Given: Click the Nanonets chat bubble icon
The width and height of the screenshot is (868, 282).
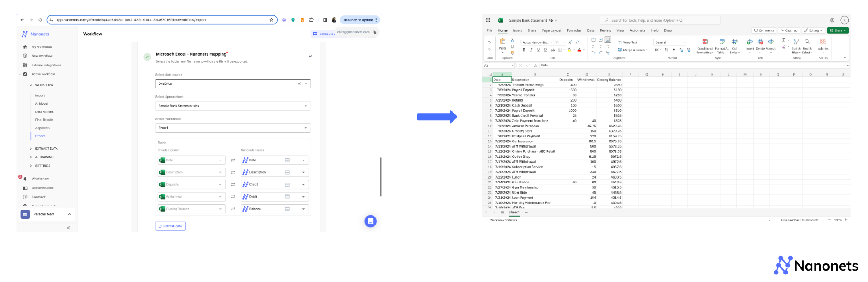Looking at the screenshot, I should click(x=370, y=221).
